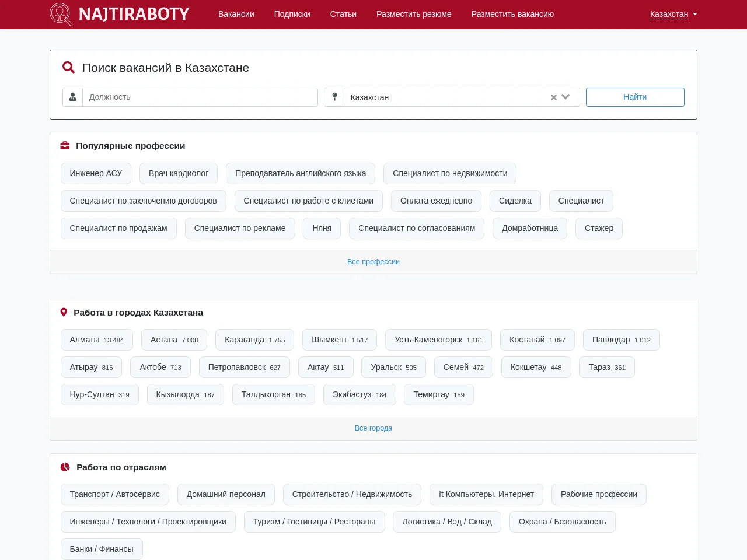Select the Специалист tag
The height and width of the screenshot is (560, 747).
[581, 201]
